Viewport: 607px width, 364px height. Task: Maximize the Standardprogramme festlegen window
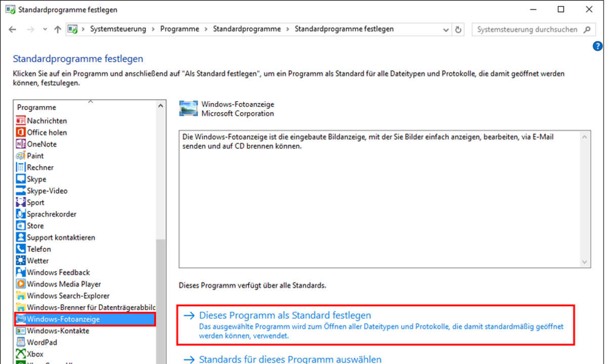point(560,9)
